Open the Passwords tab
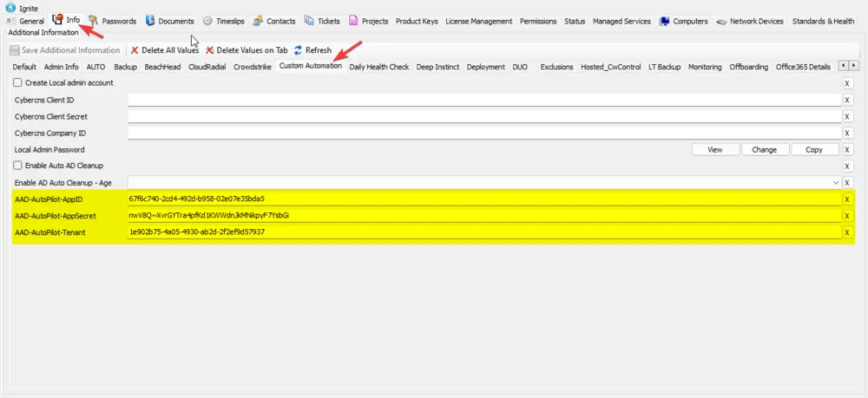This screenshot has height=398, width=868. pos(112,21)
